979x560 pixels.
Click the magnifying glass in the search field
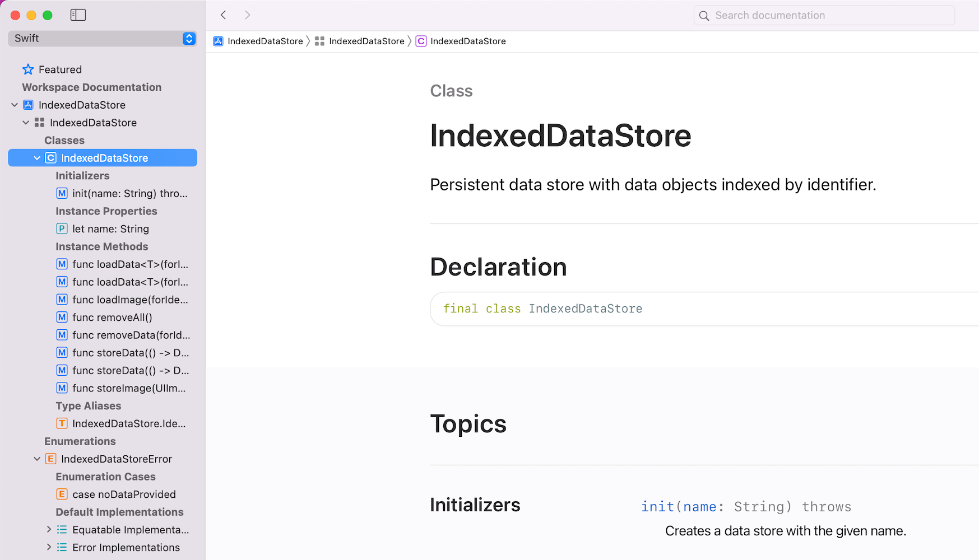pyautogui.click(x=704, y=16)
